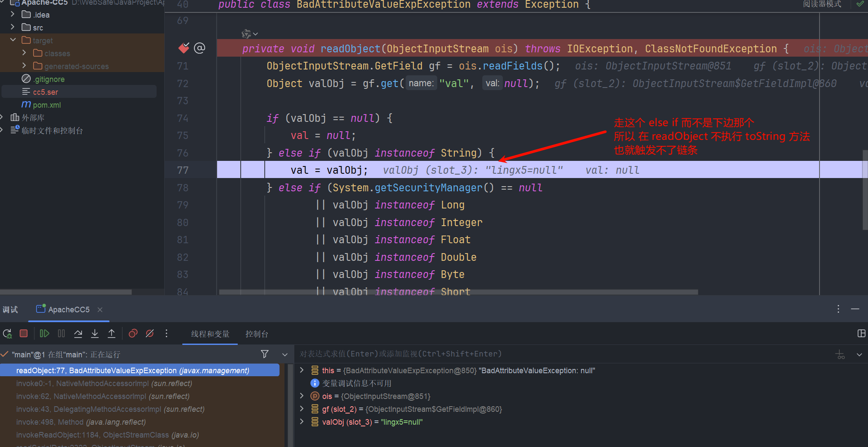Open the View Breakpoints dialog
868x447 pixels.
[x=133, y=333]
